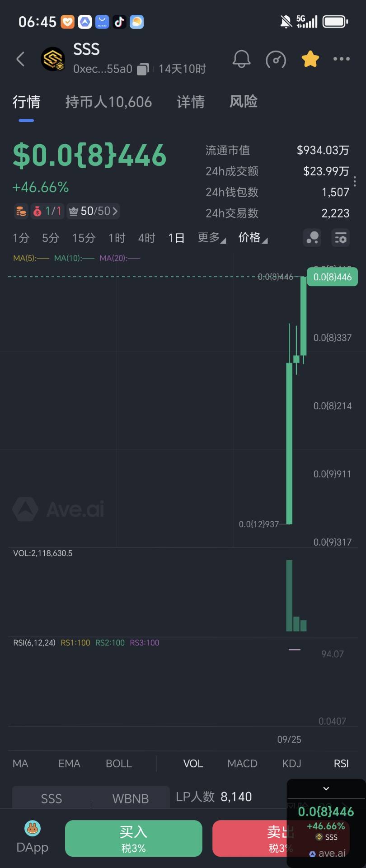The image size is (366, 868).
Task: Tap the DApp rabbit icon
Action: (32, 828)
